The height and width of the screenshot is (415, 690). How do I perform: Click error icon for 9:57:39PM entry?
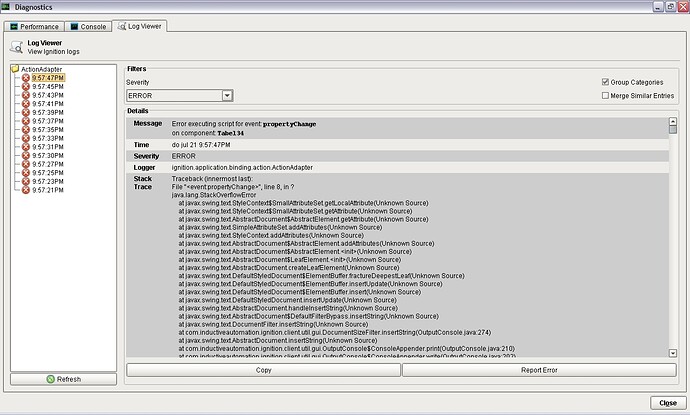coord(26,112)
